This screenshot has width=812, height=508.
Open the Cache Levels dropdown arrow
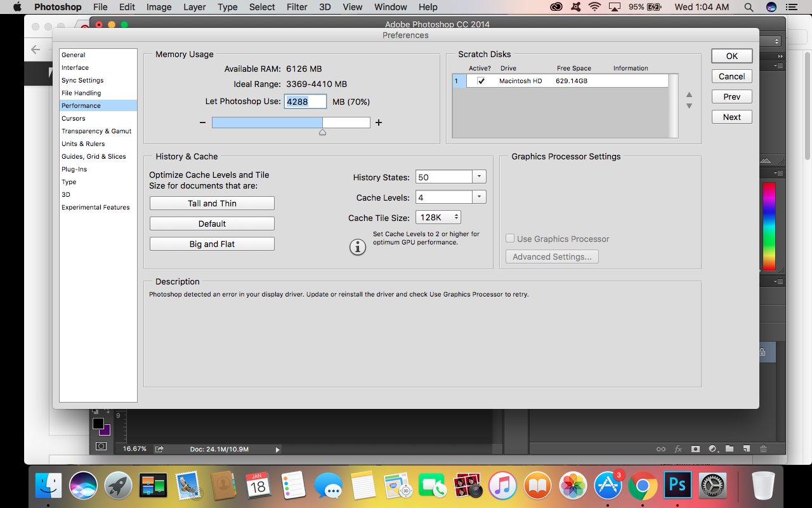click(480, 197)
